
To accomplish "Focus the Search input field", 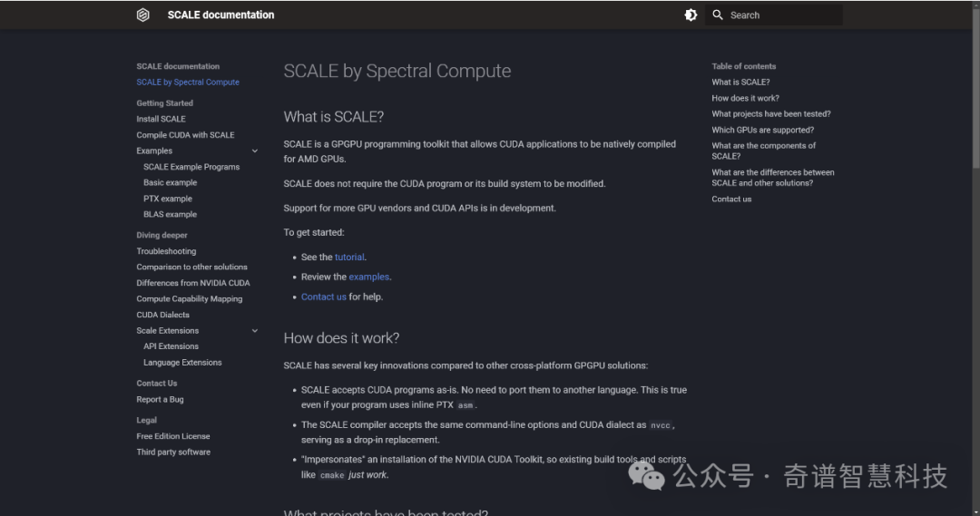I will point(774,15).
